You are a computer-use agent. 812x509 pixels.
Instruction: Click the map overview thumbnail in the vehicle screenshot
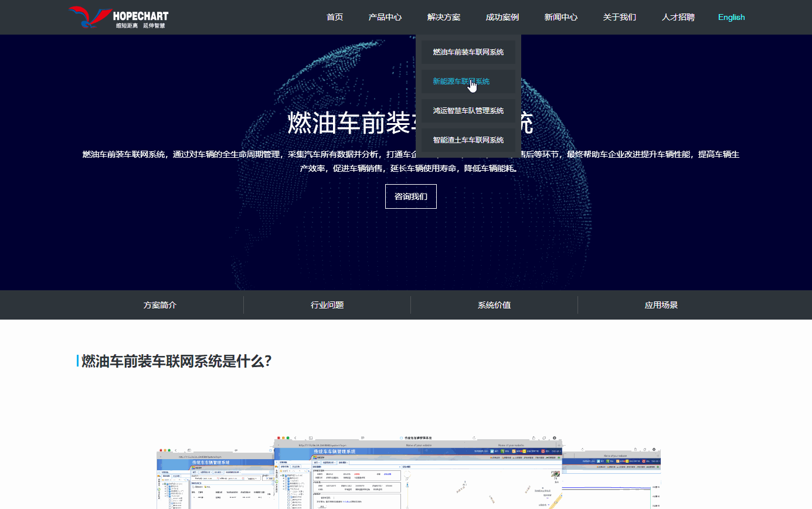[x=555, y=474]
